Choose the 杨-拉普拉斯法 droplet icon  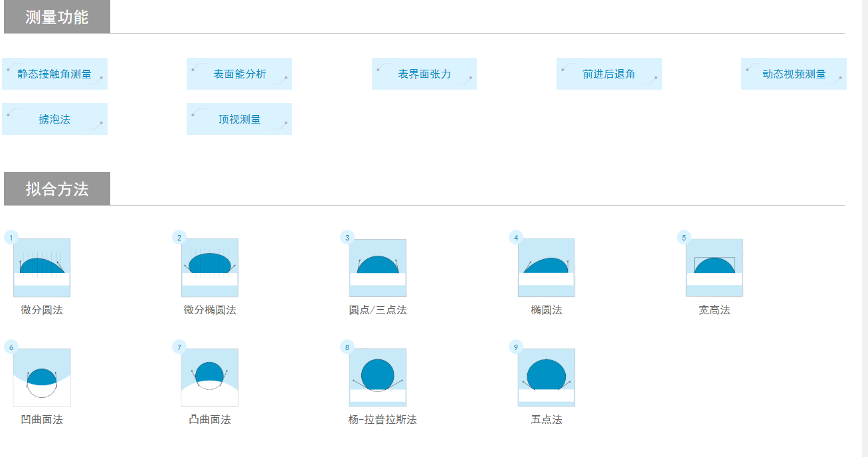pos(378,377)
